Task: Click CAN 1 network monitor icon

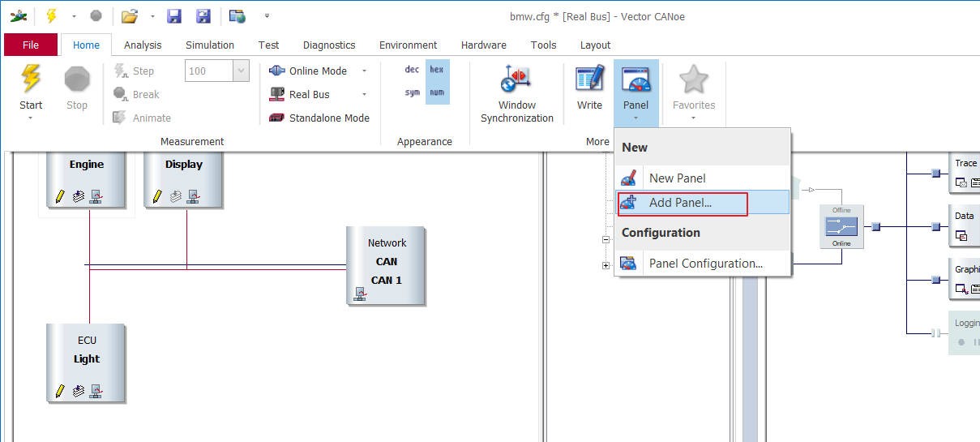Action: click(359, 294)
